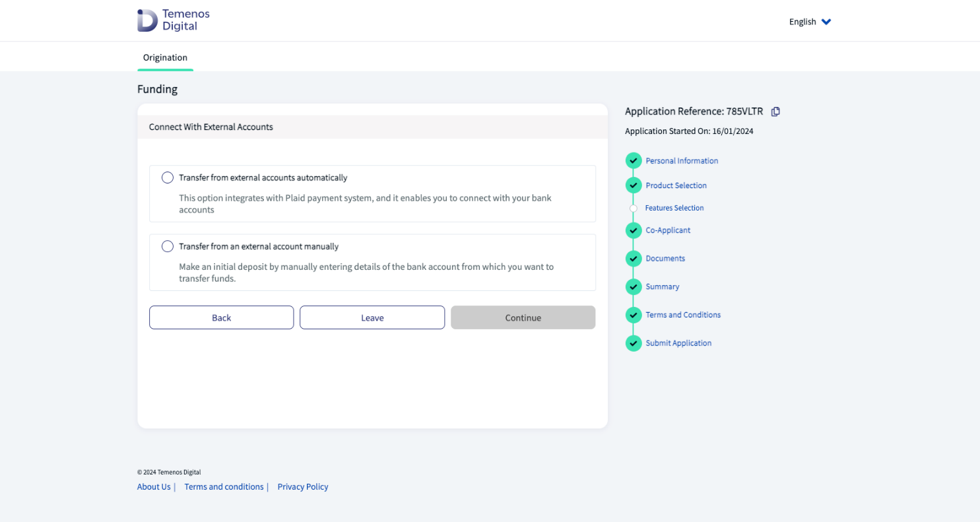
Task: Click Personal Information green checkmark icon
Action: [x=634, y=161]
